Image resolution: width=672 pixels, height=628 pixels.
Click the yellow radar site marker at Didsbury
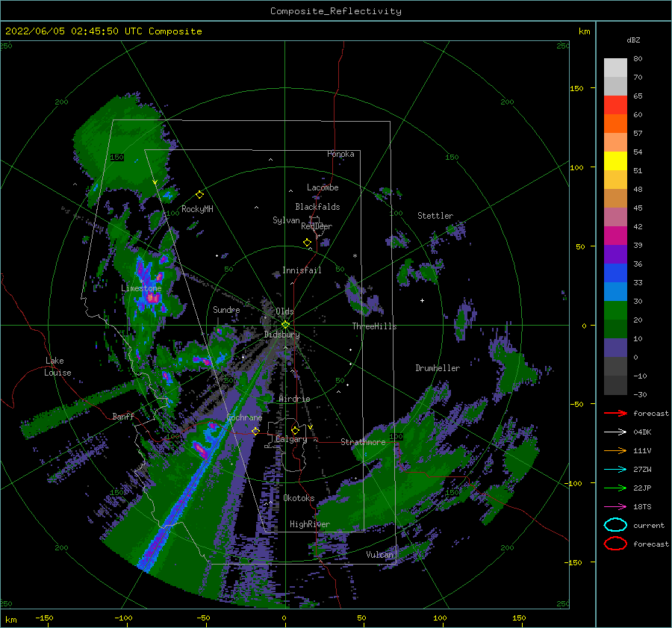(285, 325)
